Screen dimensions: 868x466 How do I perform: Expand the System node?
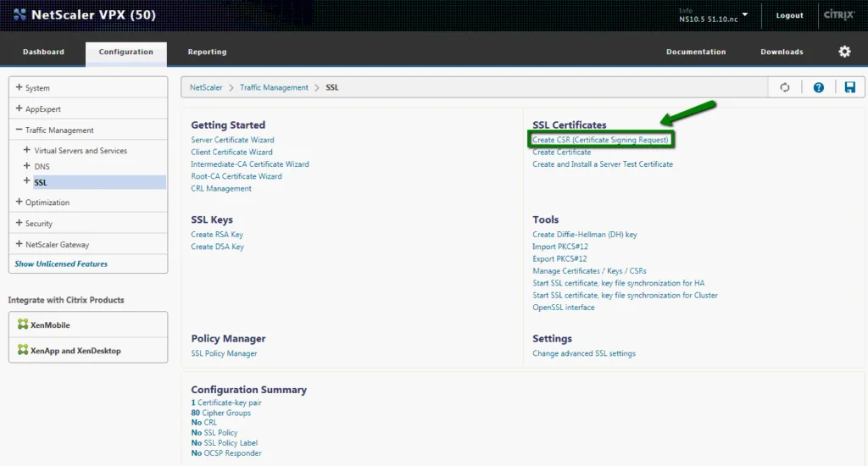pyautogui.click(x=19, y=87)
